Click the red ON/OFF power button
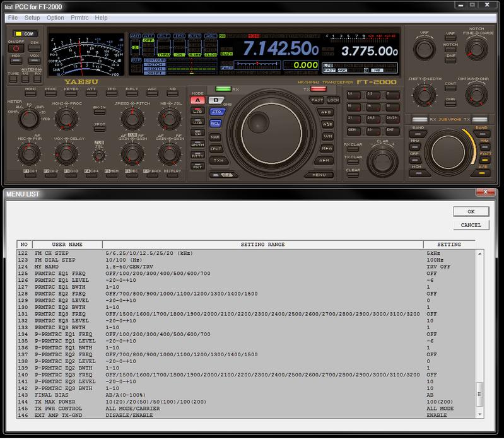 pyautogui.click(x=16, y=49)
